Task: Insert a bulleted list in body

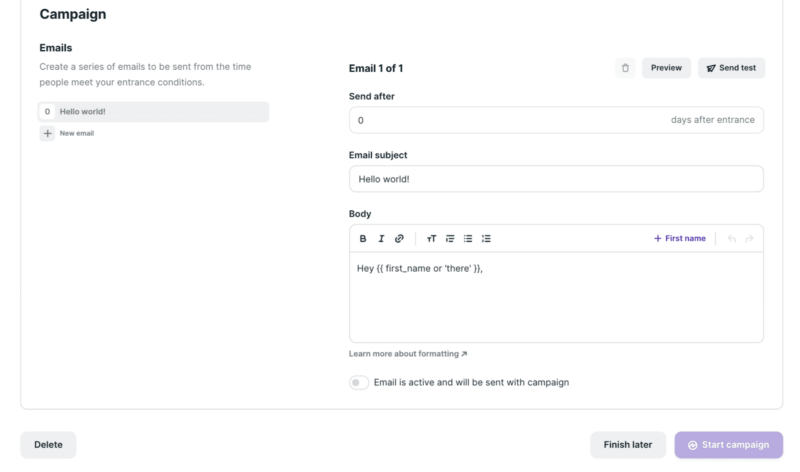Action: point(468,239)
